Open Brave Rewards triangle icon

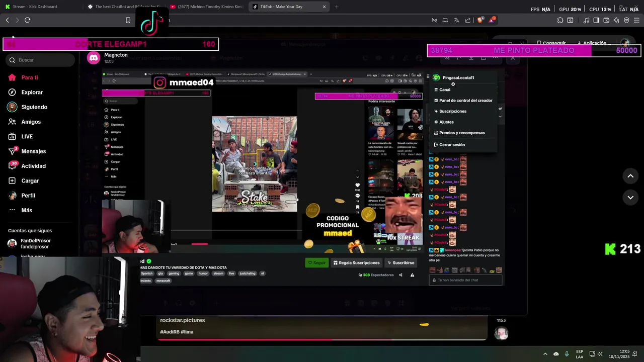point(493,20)
